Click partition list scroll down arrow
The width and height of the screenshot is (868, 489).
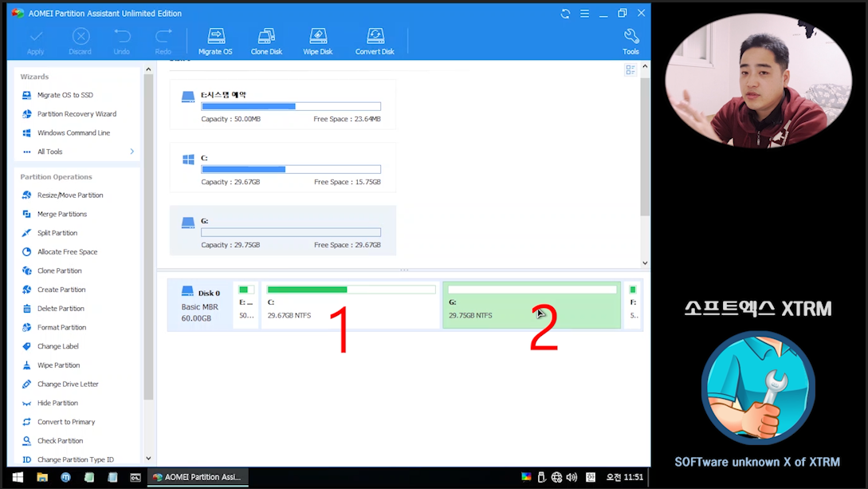645,263
